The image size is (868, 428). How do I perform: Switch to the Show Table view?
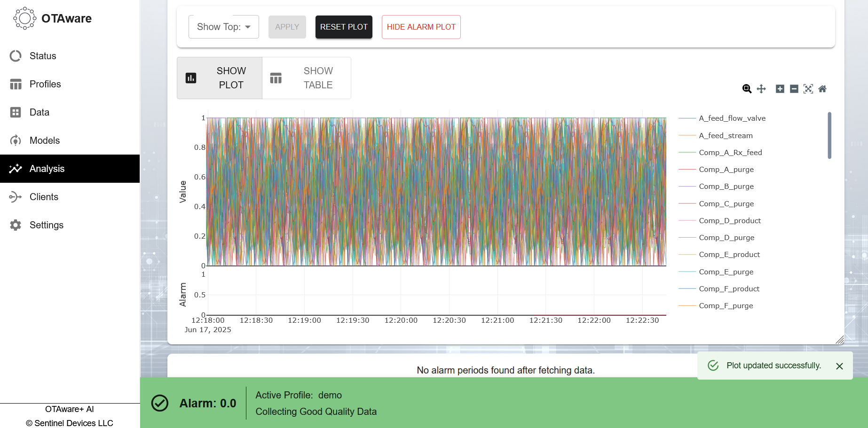307,78
